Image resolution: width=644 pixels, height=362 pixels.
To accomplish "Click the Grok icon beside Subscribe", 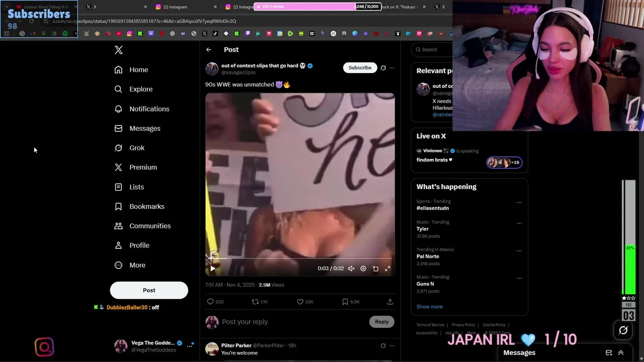I will (x=383, y=68).
